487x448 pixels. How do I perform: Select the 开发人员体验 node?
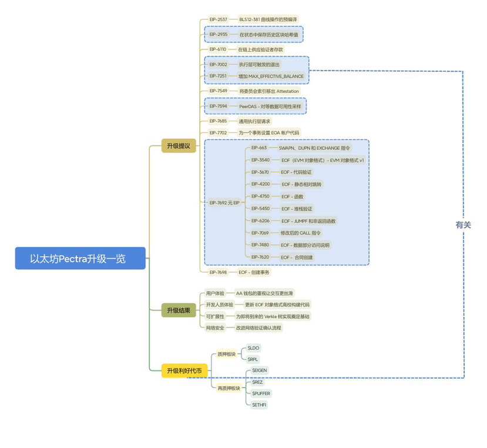coord(220,305)
